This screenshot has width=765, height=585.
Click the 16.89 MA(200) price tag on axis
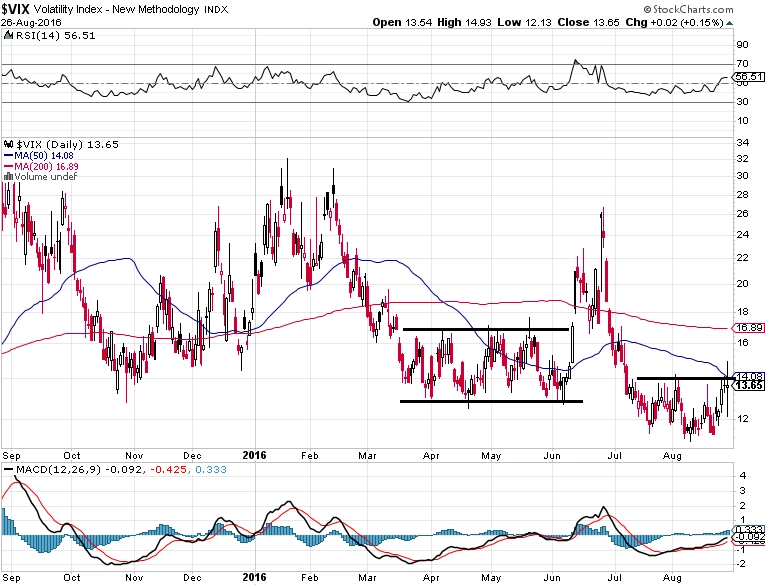749,328
